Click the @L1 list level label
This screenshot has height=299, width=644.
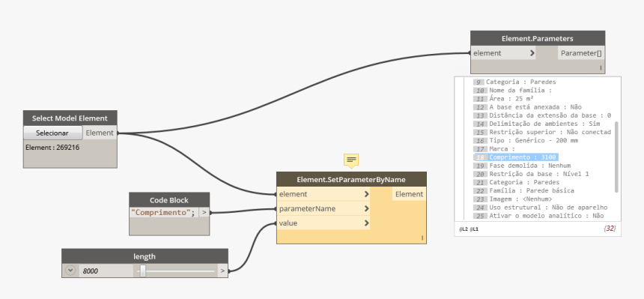(x=474, y=229)
